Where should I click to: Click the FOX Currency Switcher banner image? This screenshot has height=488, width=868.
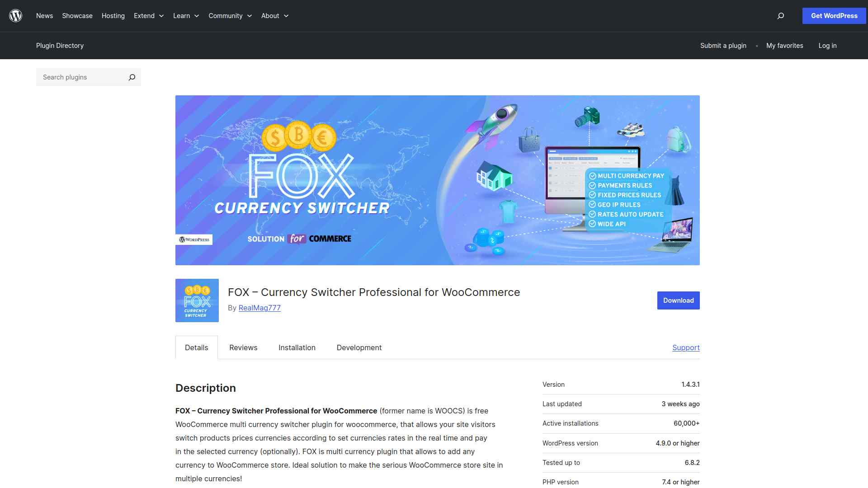pyautogui.click(x=438, y=180)
